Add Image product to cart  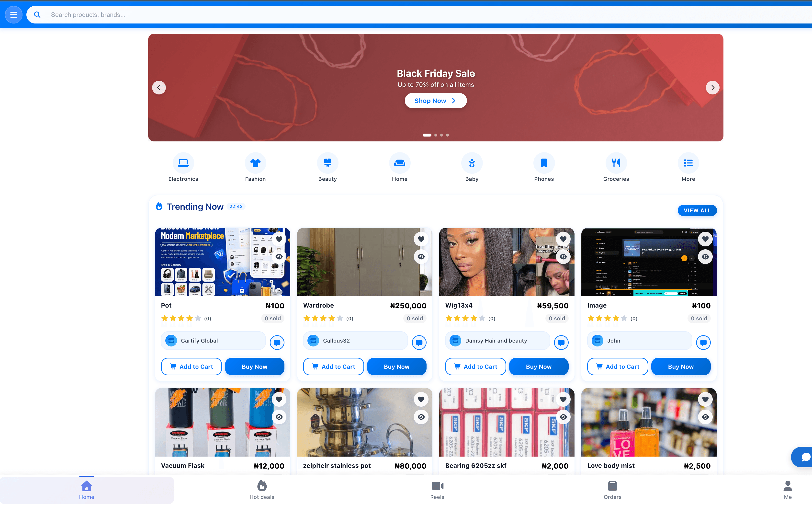coord(618,367)
